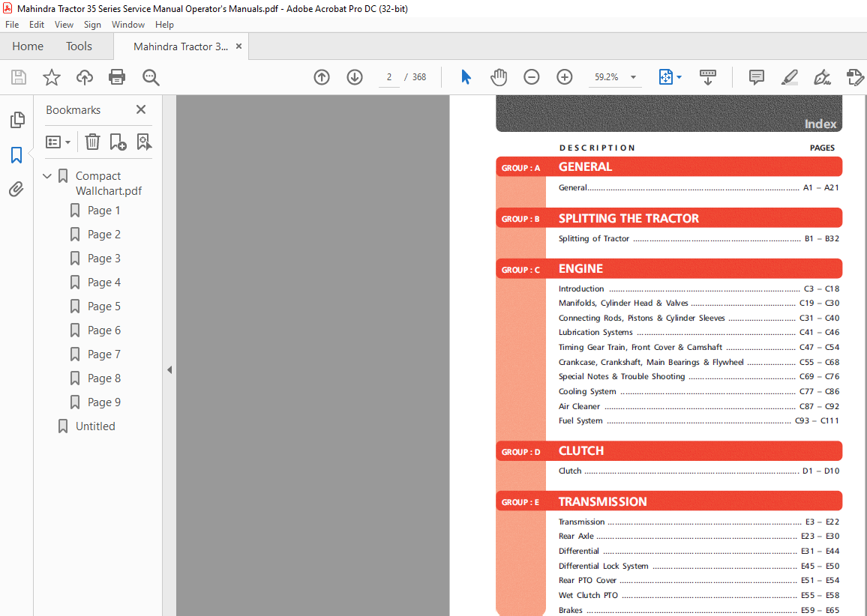Print the document with printer icon

[x=117, y=76]
